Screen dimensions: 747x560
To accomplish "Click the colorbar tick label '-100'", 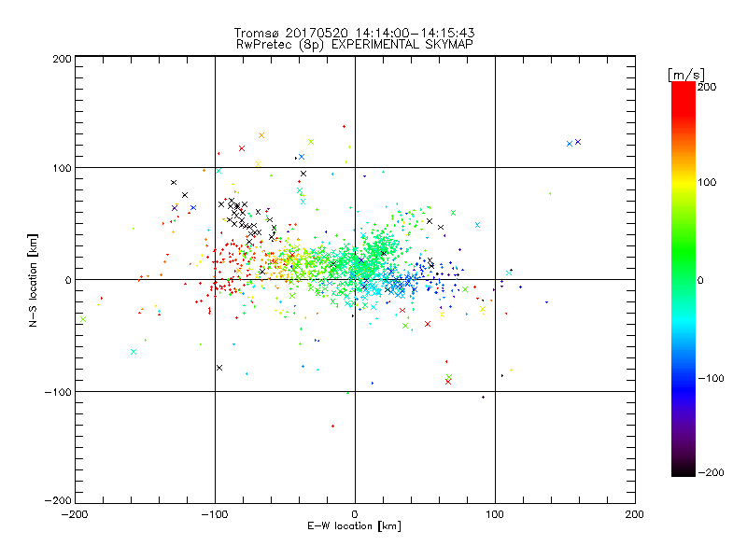I will (711, 378).
